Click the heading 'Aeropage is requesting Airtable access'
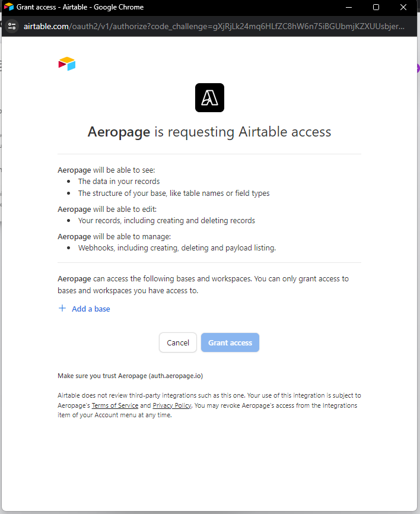 pos(209,132)
